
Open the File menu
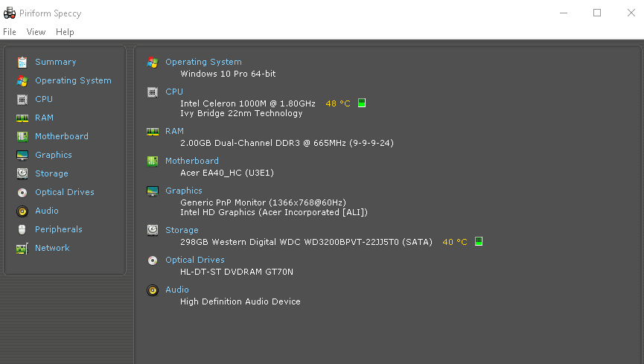10,32
